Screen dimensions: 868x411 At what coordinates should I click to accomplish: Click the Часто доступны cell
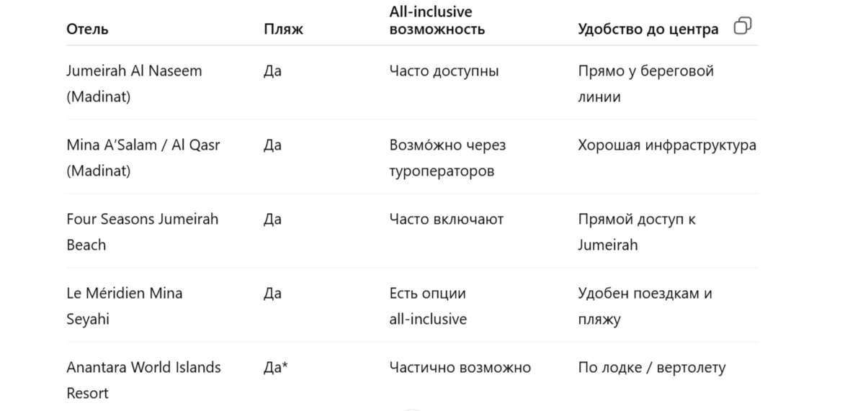click(444, 71)
